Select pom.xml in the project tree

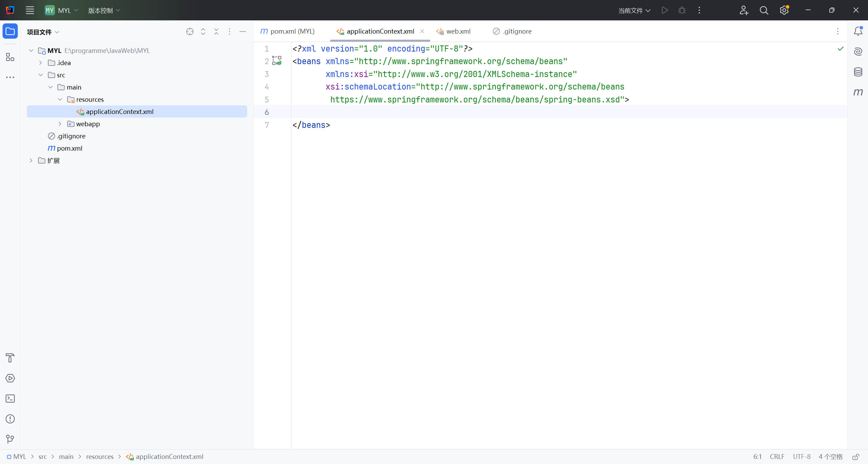pos(69,148)
